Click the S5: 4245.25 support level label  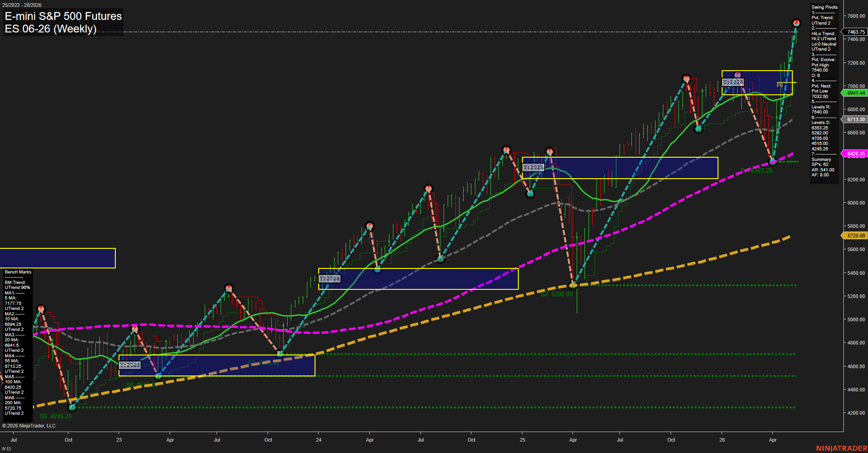(x=56, y=416)
